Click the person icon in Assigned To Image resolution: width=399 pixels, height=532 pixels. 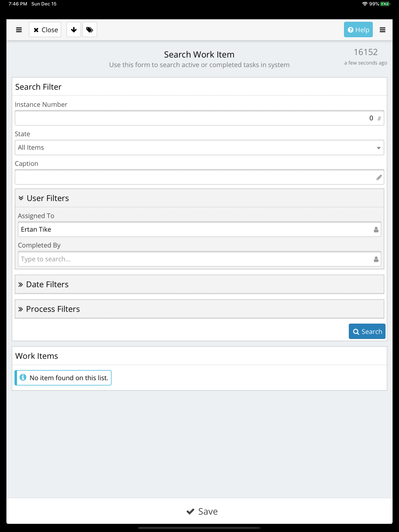click(x=376, y=229)
